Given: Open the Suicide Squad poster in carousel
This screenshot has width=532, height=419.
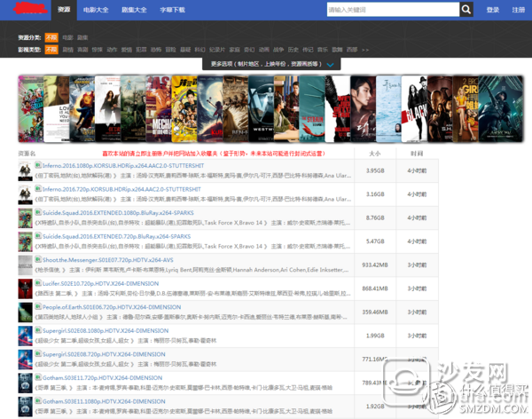Looking at the screenshot, I should [x=31, y=108].
